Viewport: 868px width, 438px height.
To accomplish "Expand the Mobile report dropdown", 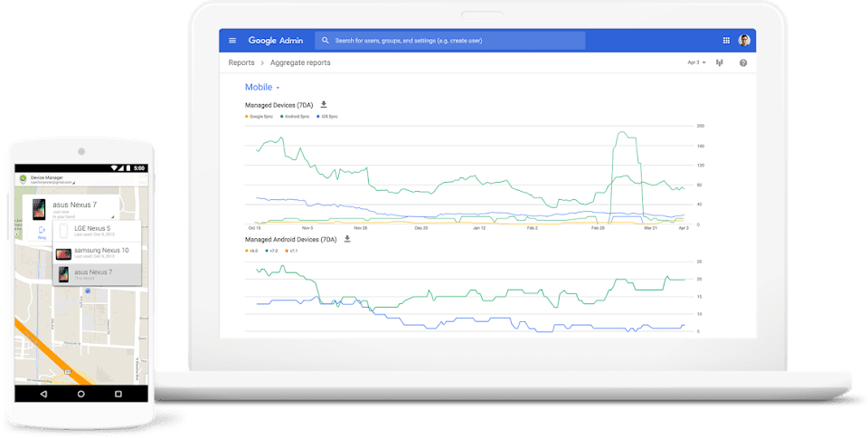I will click(262, 88).
